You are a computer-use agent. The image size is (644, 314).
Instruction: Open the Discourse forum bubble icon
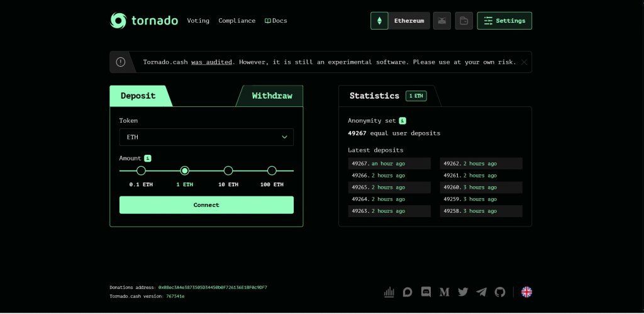(408, 292)
